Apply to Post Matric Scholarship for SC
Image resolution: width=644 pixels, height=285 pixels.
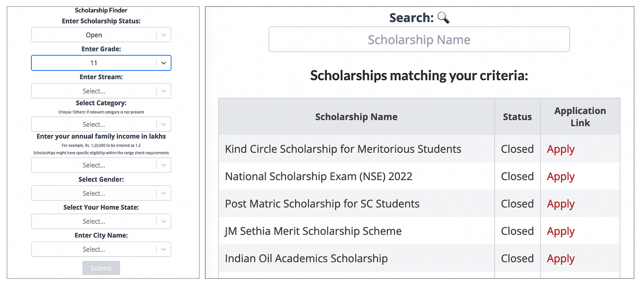(x=560, y=204)
